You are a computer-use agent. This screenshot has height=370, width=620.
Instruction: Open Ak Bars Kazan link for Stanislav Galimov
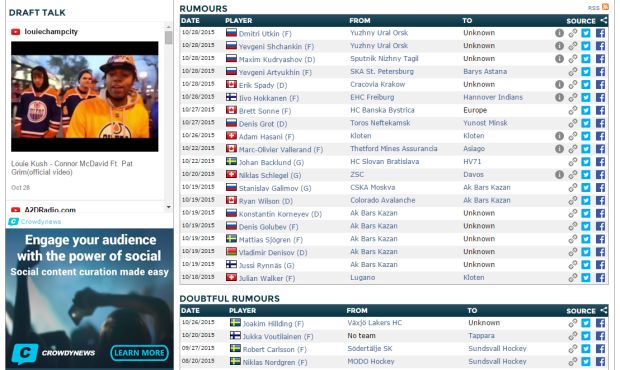click(x=487, y=187)
